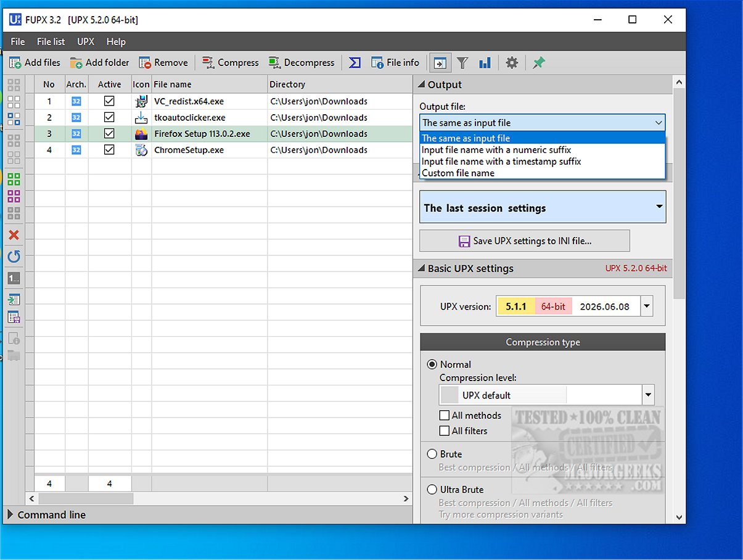Click the list save icon with purple disk

click(14, 317)
